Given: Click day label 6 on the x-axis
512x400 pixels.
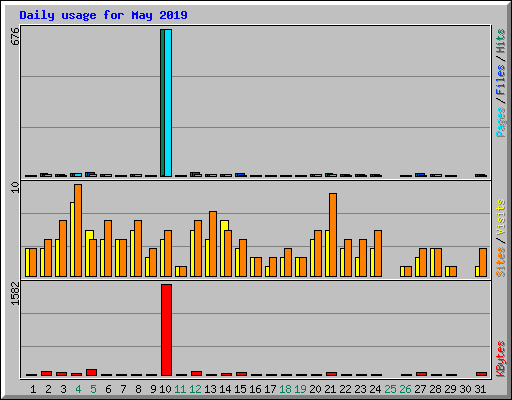Looking at the screenshot, I should click(x=108, y=389).
